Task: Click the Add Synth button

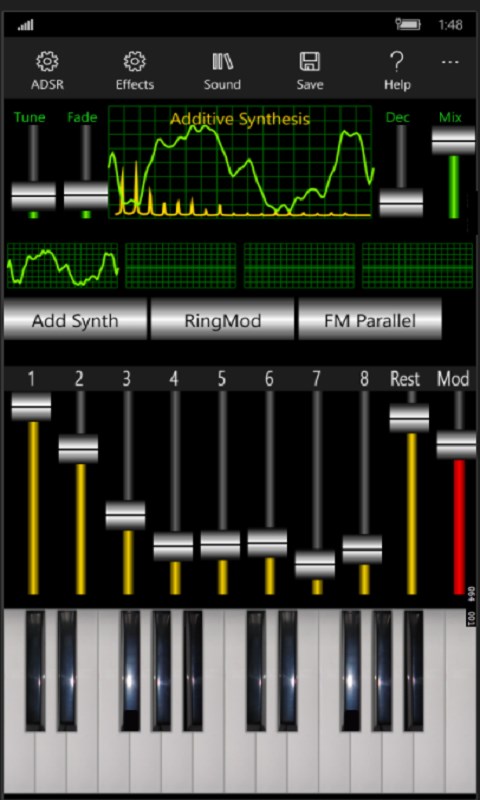Action: 75,320
